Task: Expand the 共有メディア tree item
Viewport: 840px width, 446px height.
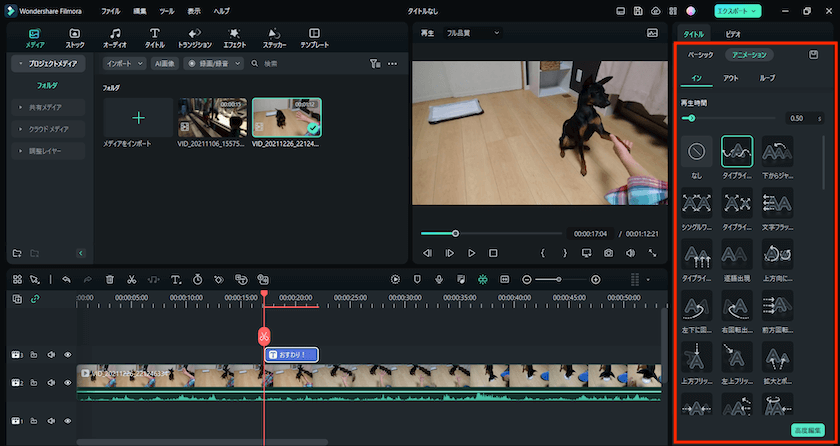Action: point(47,107)
